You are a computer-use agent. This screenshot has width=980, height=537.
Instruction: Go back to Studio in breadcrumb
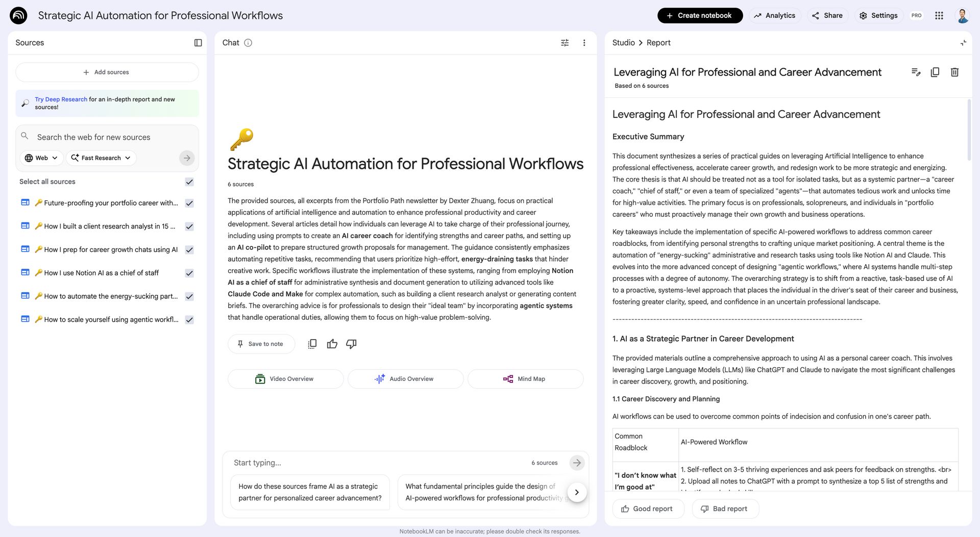coord(623,43)
